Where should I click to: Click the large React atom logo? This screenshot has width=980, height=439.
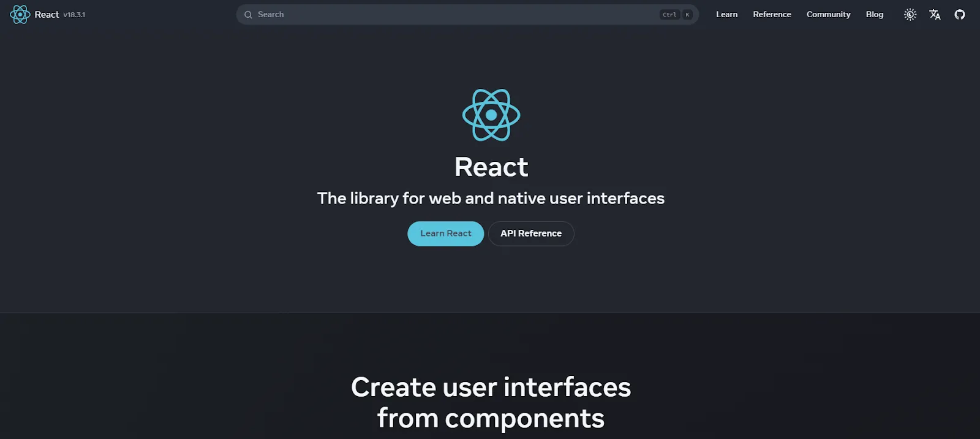coord(491,115)
